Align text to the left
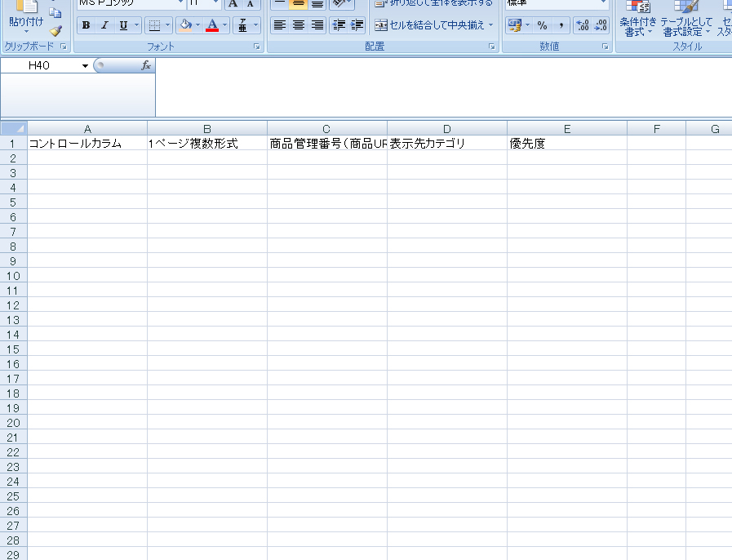The image size is (732, 560). [280, 25]
